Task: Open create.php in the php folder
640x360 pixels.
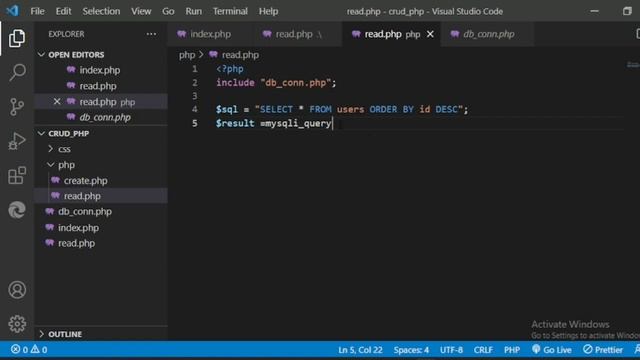Action: (x=101, y=180)
